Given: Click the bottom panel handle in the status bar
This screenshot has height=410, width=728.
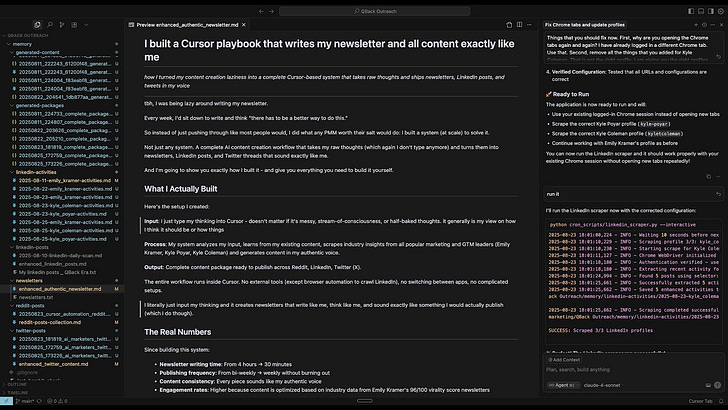Looking at the screenshot, I should (364, 401).
